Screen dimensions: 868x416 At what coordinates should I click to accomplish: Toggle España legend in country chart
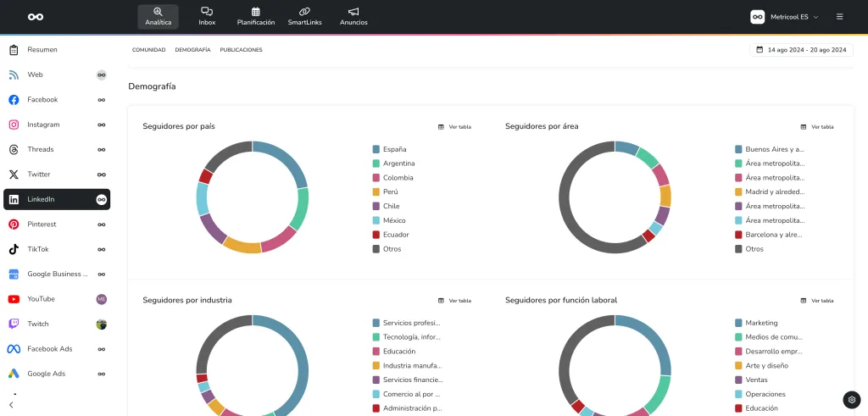pyautogui.click(x=393, y=149)
